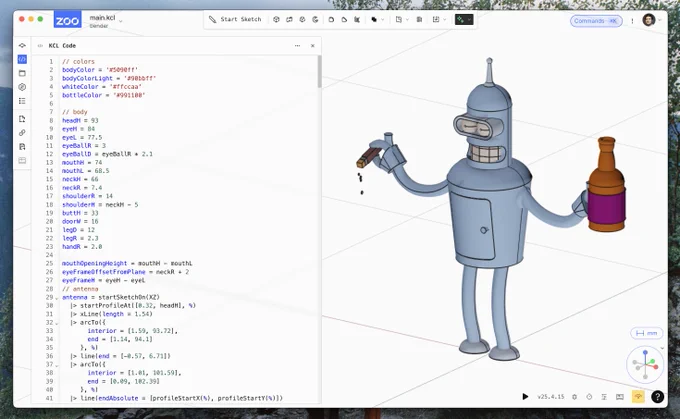Image resolution: width=680 pixels, height=419 pixels.
Task: Click the bodyColor '#5090ff' value
Action: 122,70
